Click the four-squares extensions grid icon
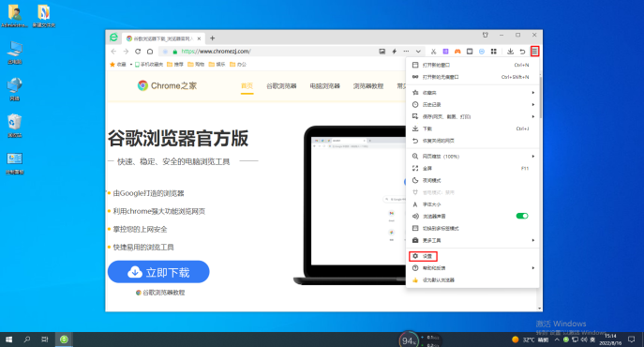The image size is (644, 347). tap(494, 52)
